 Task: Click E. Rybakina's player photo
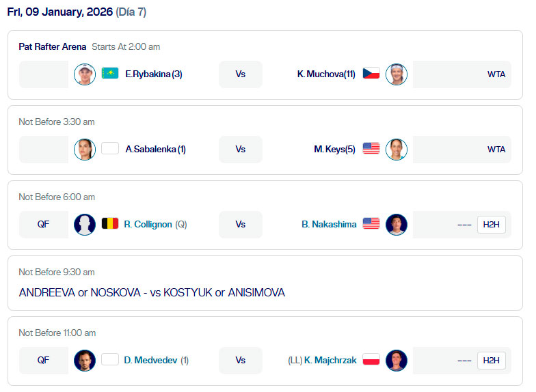click(85, 74)
